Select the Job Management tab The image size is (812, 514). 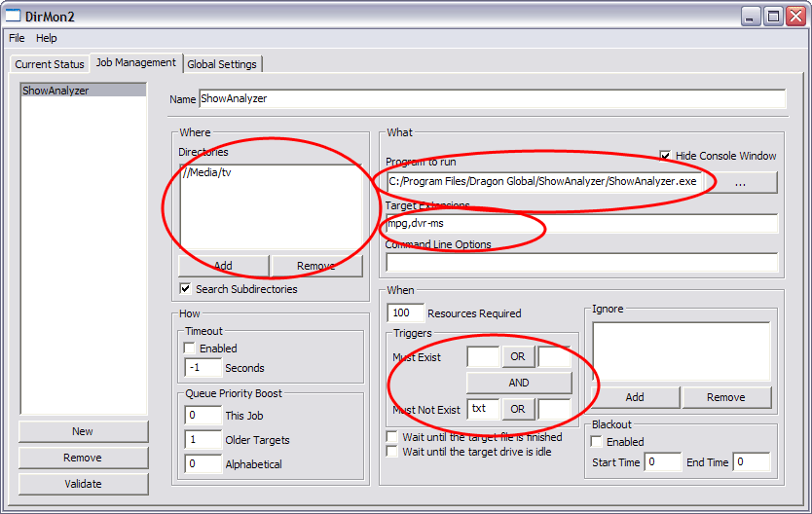point(136,62)
